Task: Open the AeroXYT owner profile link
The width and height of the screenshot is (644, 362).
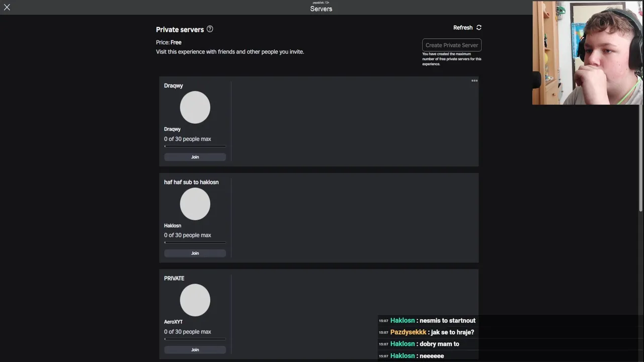Action: (x=173, y=322)
